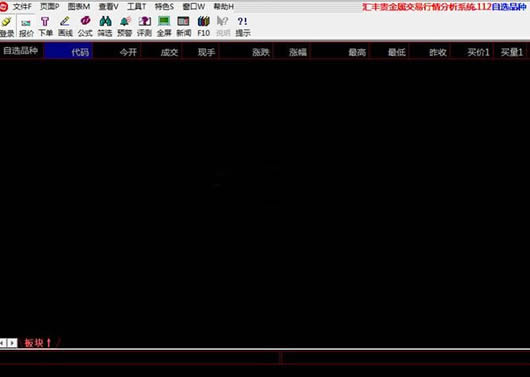Open the 公式 formula icon
The height and width of the screenshot is (377, 530).
tap(85, 21)
